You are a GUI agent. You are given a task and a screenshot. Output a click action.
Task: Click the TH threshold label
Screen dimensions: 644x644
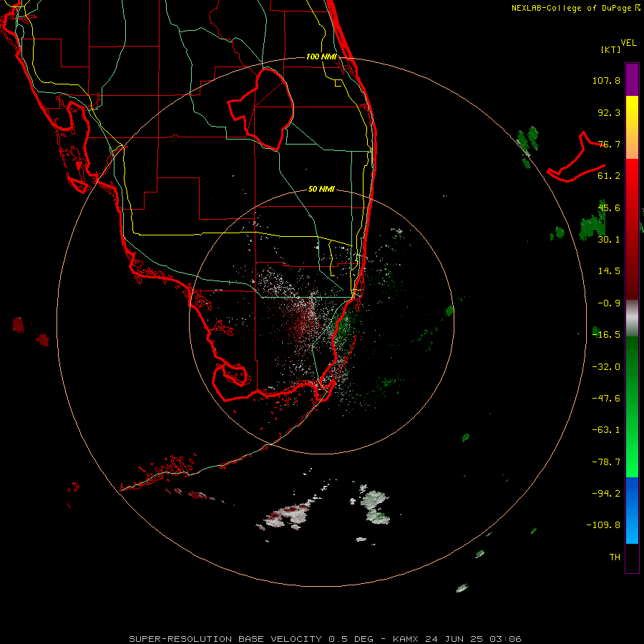click(615, 557)
